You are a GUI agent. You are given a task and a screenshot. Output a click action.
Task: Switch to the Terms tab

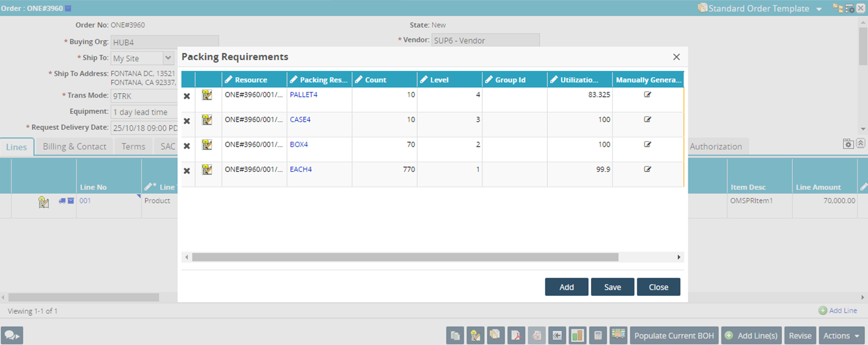click(133, 147)
